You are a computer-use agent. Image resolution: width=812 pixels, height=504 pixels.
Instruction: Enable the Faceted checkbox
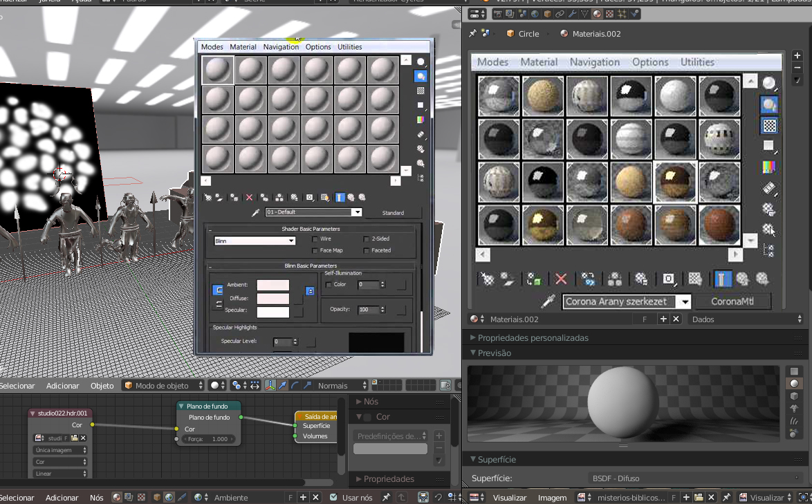click(x=366, y=250)
